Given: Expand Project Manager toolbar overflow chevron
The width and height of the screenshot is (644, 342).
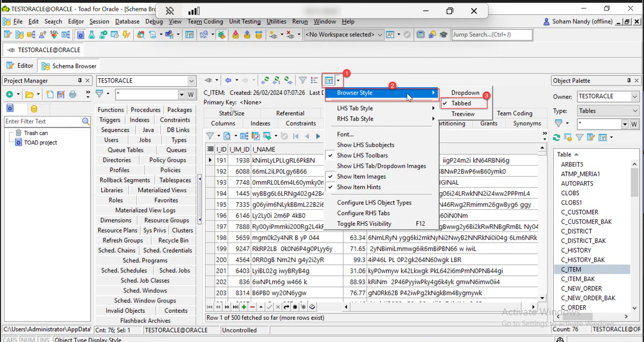Looking at the screenshot, I should (88, 94).
